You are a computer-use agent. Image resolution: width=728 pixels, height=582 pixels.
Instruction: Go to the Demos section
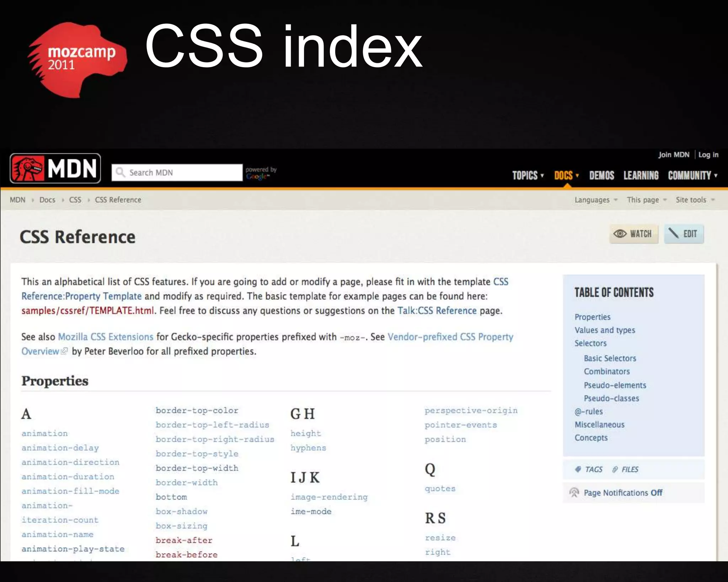[x=602, y=176]
